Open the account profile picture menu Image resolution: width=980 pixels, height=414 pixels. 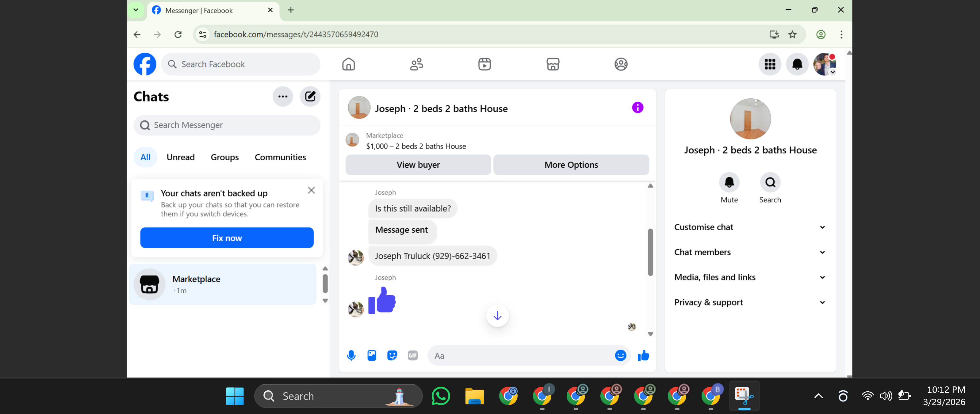pyautogui.click(x=825, y=64)
